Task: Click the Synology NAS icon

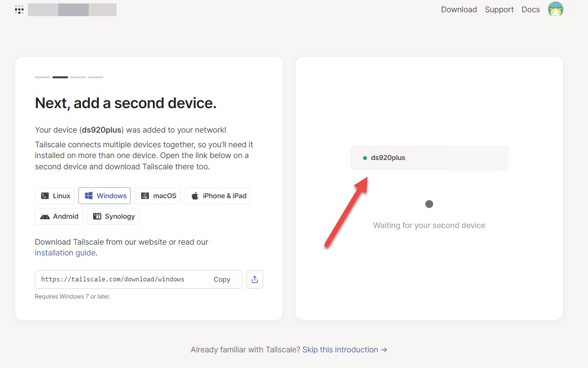Action: [x=97, y=216]
